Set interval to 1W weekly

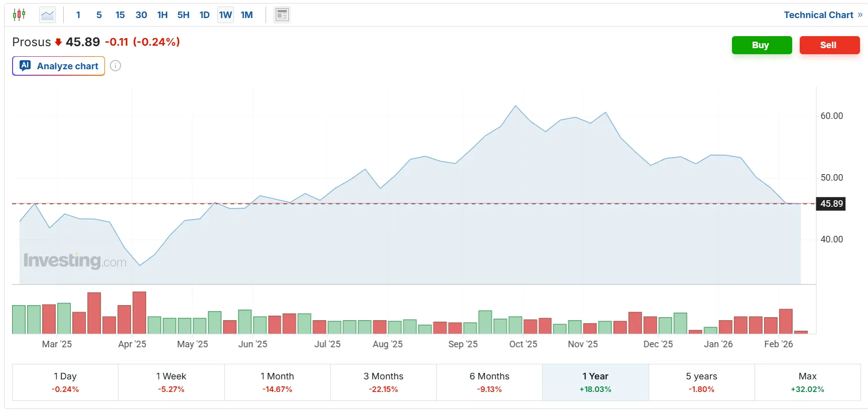[x=225, y=15]
